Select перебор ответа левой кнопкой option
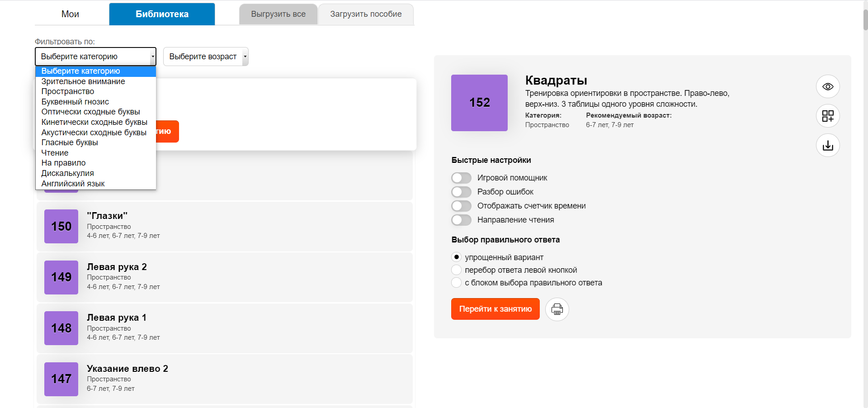This screenshot has height=408, width=868. click(457, 270)
